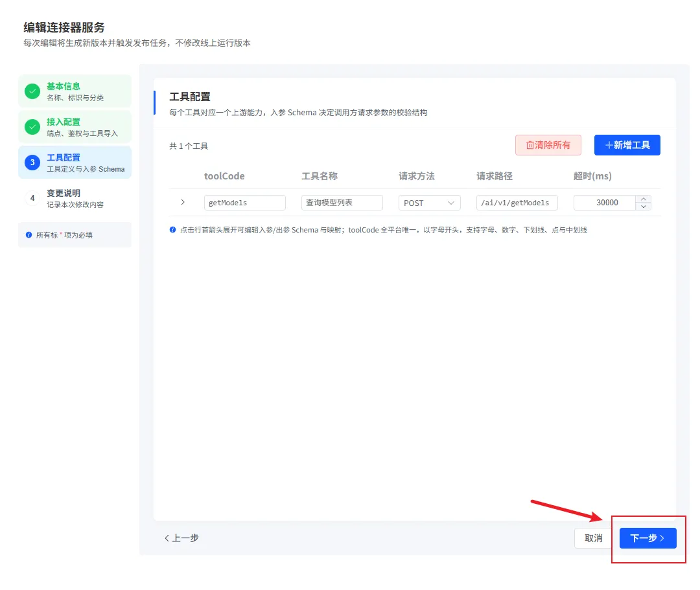Image resolution: width=700 pixels, height=590 pixels.
Task: Click the toolCode column header
Action: tap(224, 176)
